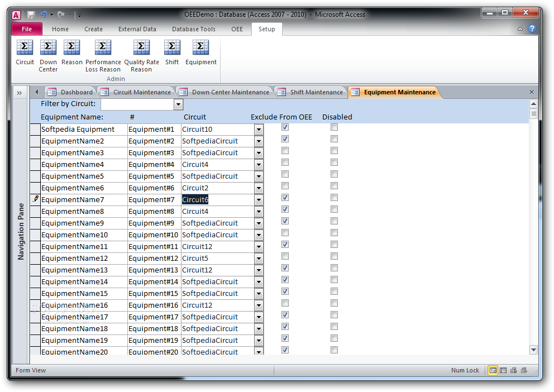This screenshot has height=392, width=554.
Task: Open the Reason setup icon
Action: point(71,52)
